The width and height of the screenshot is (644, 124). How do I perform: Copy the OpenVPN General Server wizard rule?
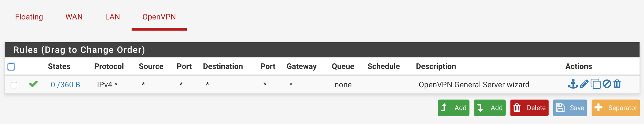(595, 84)
